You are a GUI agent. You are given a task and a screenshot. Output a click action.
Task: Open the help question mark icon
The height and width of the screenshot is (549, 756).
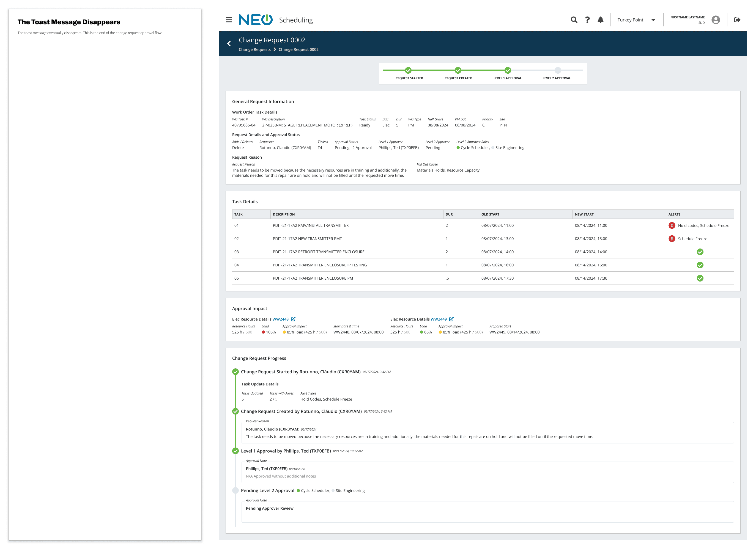click(x=587, y=20)
